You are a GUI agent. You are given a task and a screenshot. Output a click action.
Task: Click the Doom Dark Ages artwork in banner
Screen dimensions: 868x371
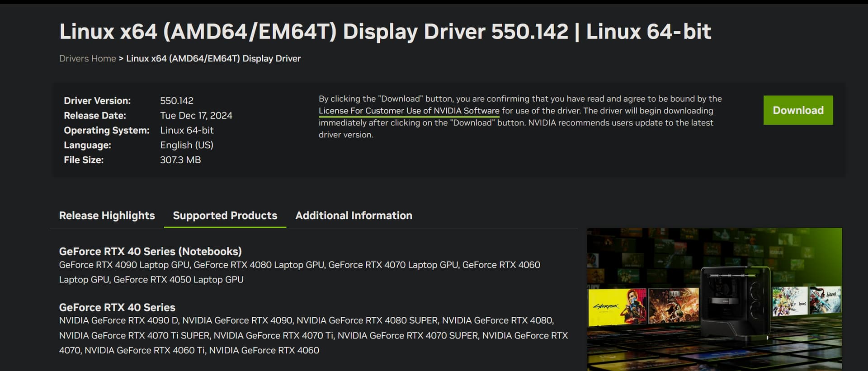673,305
